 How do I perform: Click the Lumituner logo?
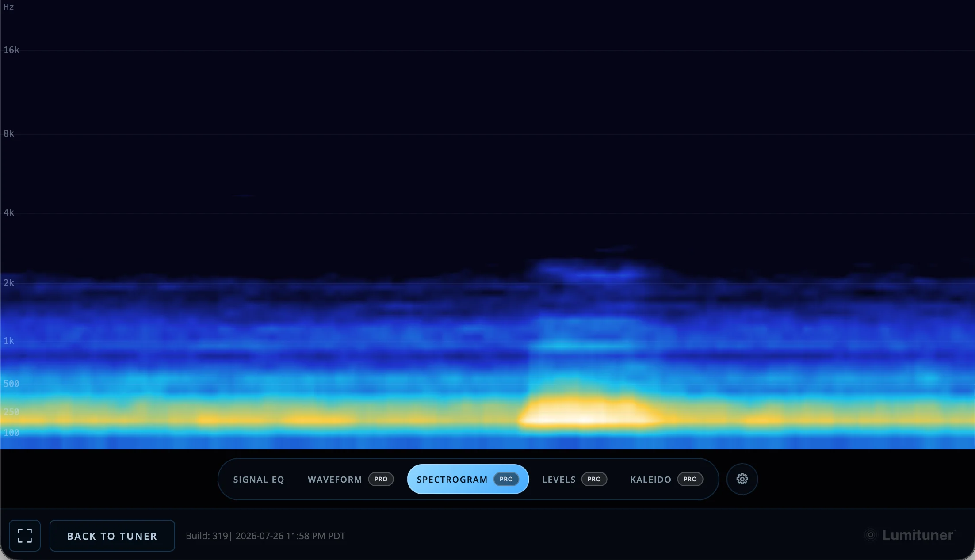pyautogui.click(x=910, y=535)
